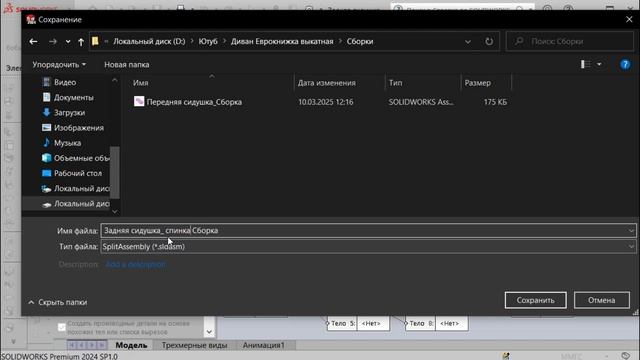
Task: Go back with the left arrow button
Action: coord(33,41)
